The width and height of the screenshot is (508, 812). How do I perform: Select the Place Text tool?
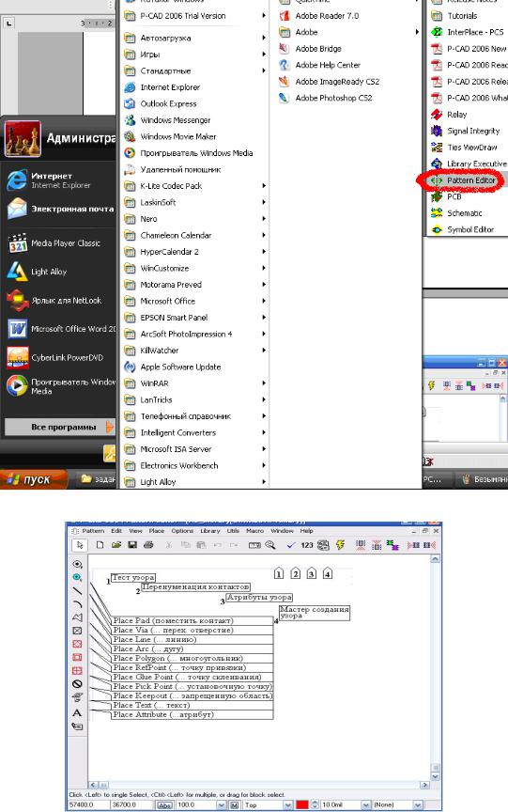(x=77, y=713)
